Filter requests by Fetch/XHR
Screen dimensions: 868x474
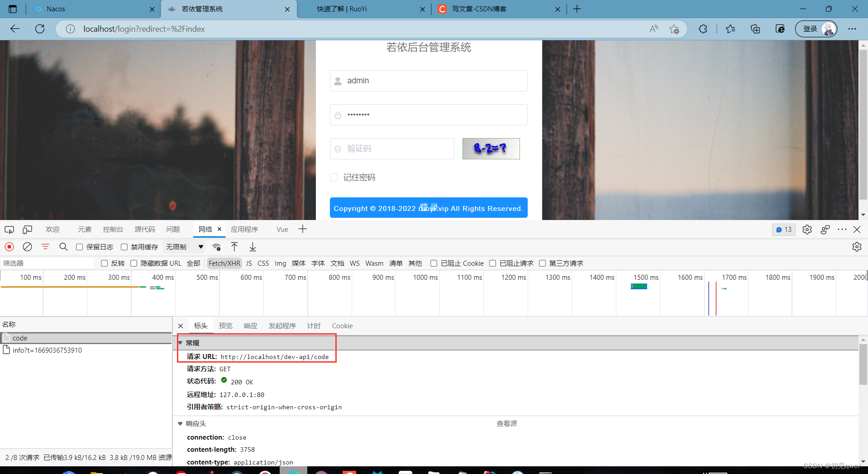[x=224, y=263]
